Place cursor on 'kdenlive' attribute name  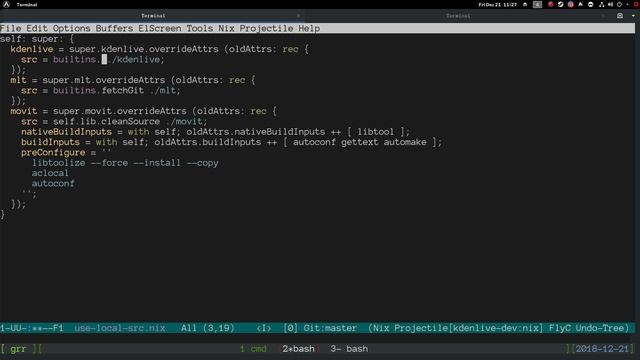32,49
